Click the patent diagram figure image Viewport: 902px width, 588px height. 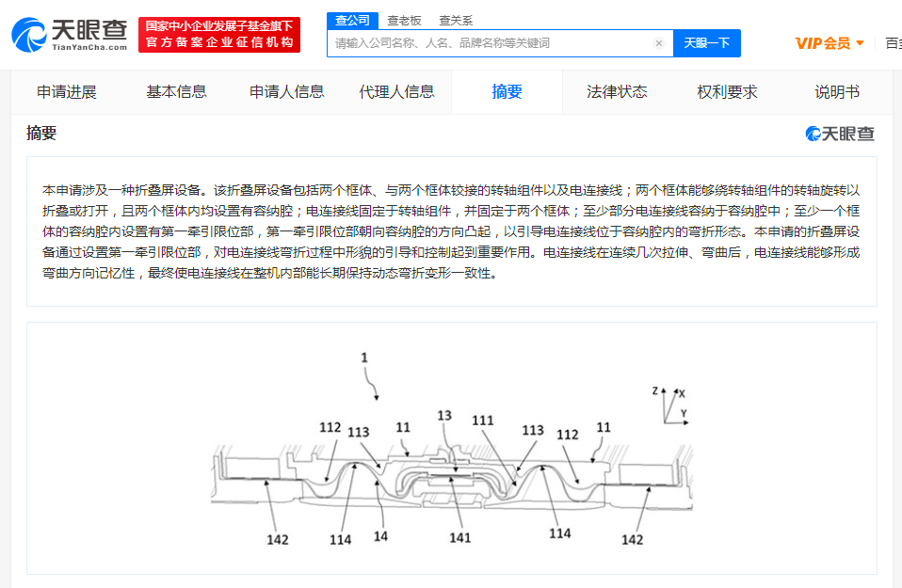[452, 449]
